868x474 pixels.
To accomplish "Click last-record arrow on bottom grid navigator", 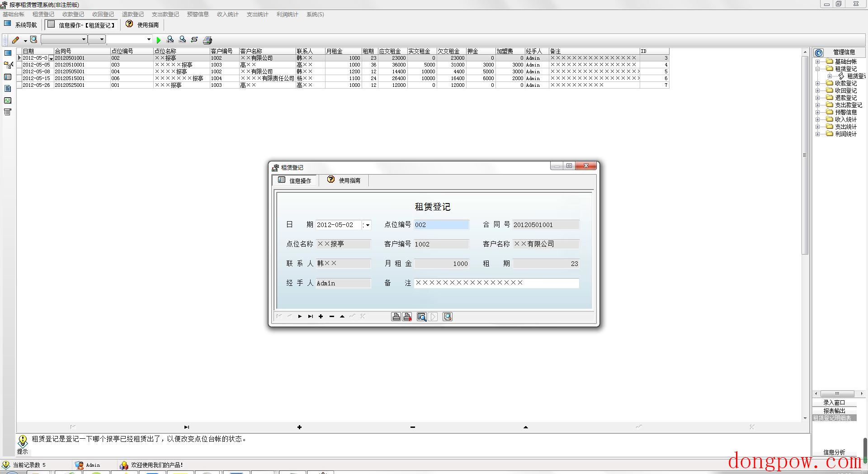I will pyautogui.click(x=187, y=427).
